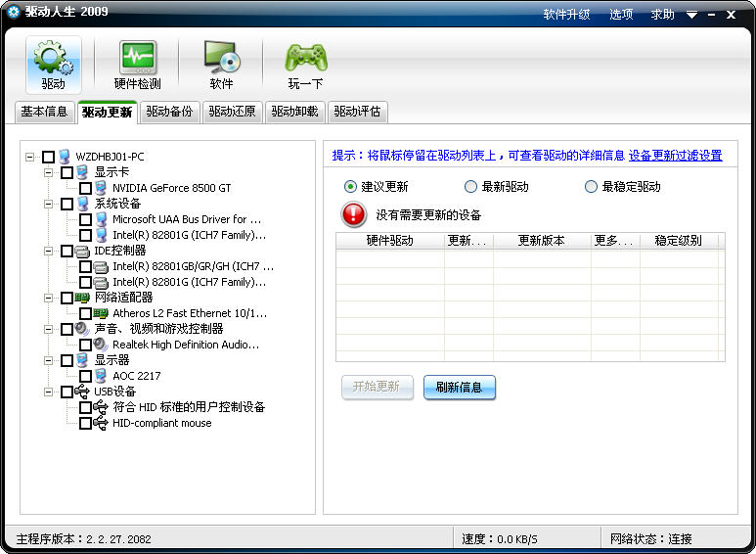Open the 设备更新过滤设置 link
This screenshot has width=756, height=554.
pos(675,156)
